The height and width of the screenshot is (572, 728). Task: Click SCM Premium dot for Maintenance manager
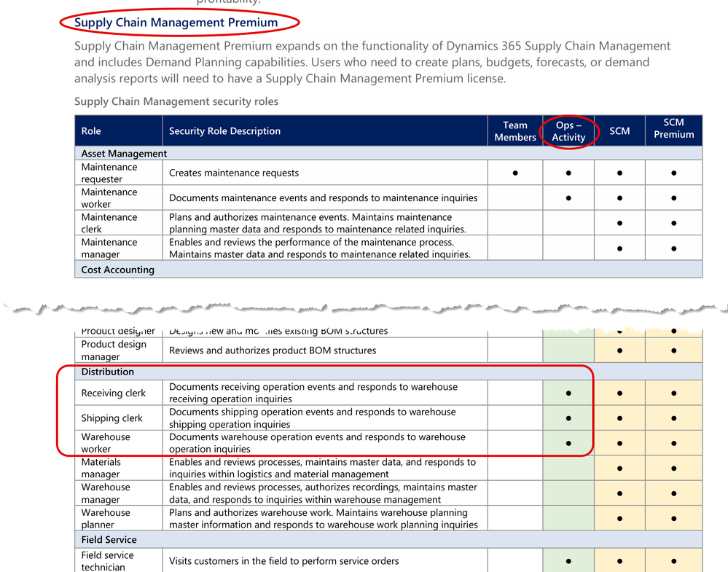coord(673,248)
